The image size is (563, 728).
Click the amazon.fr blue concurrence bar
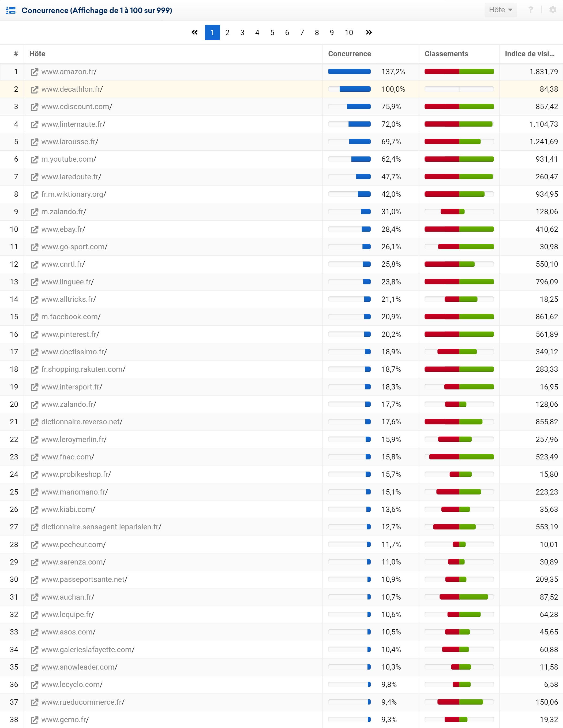click(350, 72)
